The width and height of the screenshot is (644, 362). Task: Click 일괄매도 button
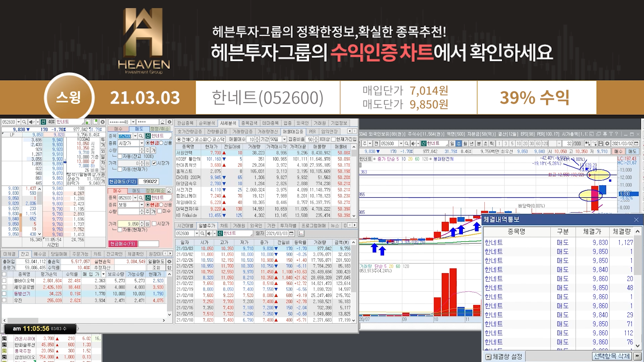click(x=156, y=262)
